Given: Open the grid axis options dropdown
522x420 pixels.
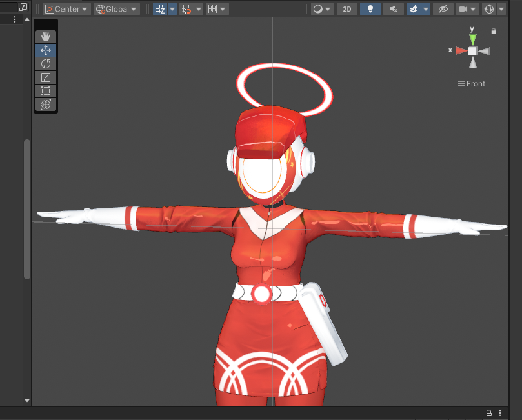Looking at the screenshot, I should pyautogui.click(x=172, y=9).
